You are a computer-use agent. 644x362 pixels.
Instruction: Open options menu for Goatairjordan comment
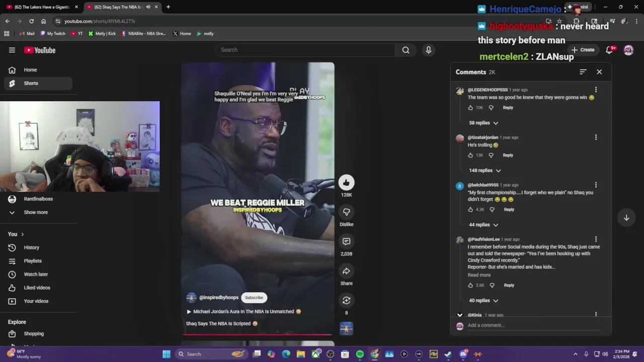[x=596, y=137]
